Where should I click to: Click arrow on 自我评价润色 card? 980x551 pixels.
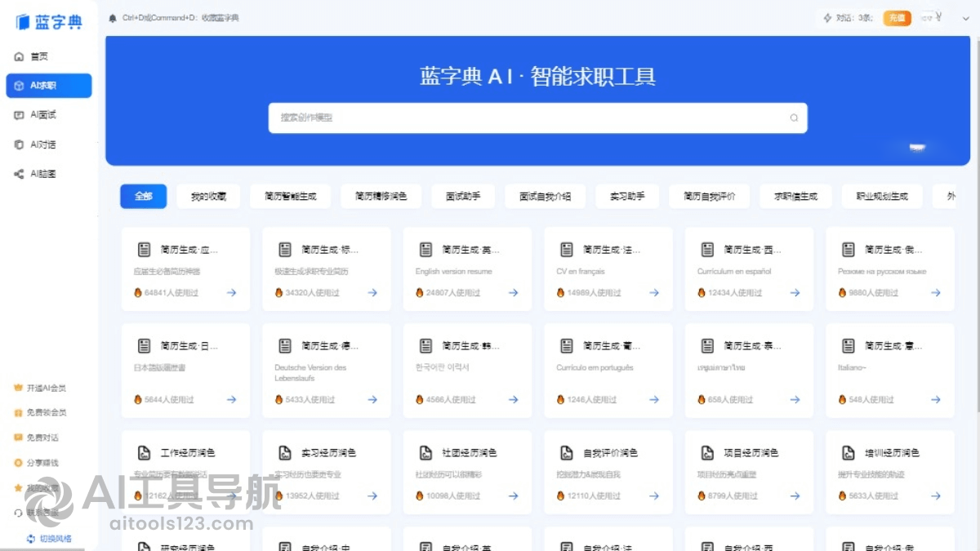[x=654, y=496]
